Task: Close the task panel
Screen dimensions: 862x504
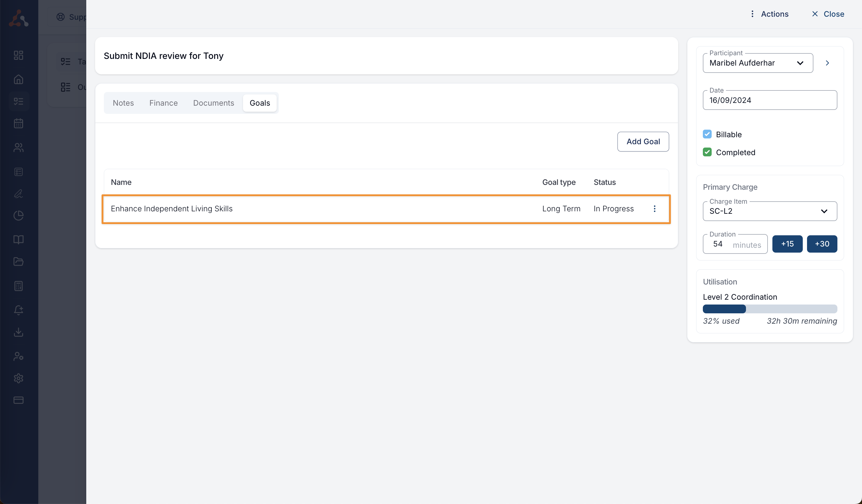Action: (828, 14)
